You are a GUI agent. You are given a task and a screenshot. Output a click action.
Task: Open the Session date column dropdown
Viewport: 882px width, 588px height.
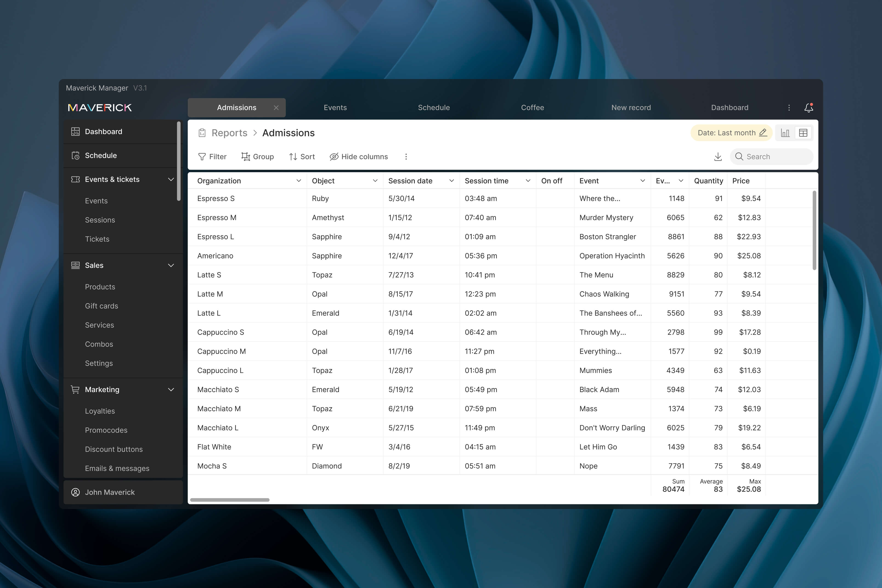click(x=452, y=181)
